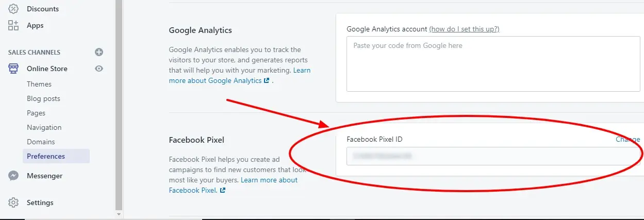Open Navigation settings
The width and height of the screenshot is (644, 220).
[x=44, y=127]
